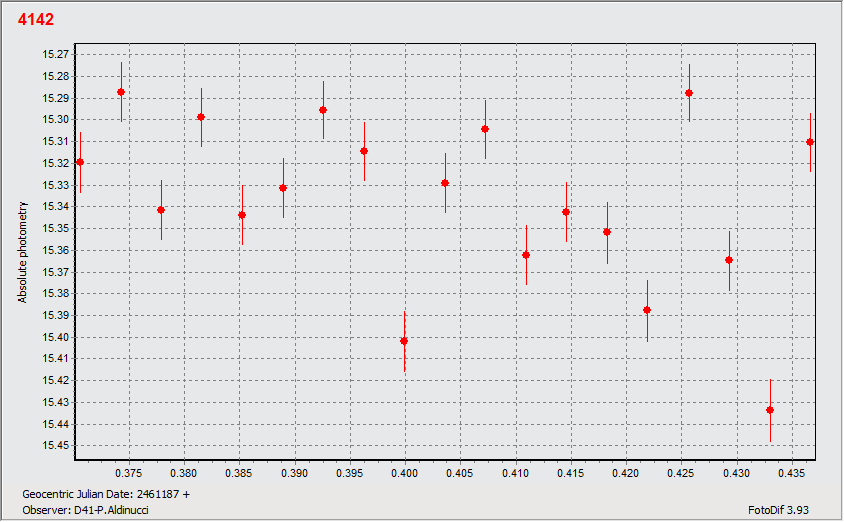Screen dimensions: 844x522
Task: Click y-axis tick label 15.45
Action: (55, 446)
